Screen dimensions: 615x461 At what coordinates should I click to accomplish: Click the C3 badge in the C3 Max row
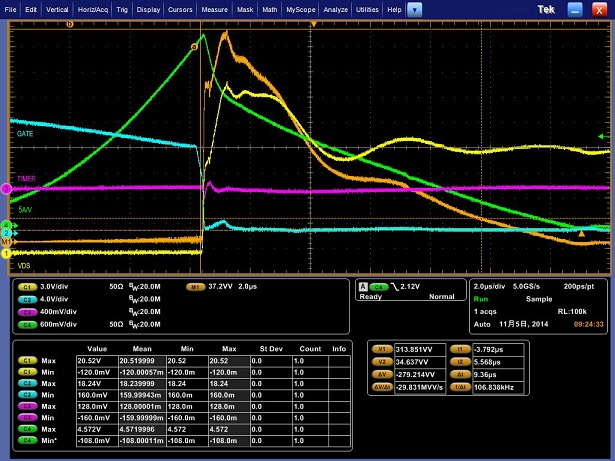(27, 406)
